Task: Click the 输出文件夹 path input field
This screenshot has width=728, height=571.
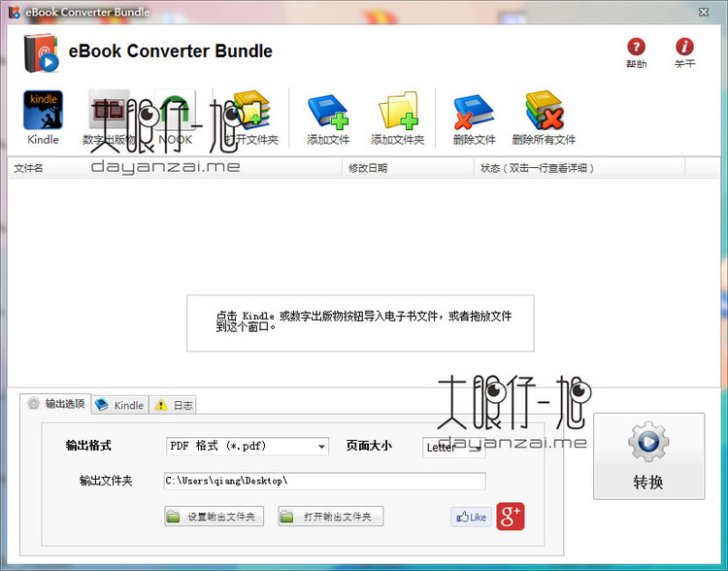Action: coord(324,481)
